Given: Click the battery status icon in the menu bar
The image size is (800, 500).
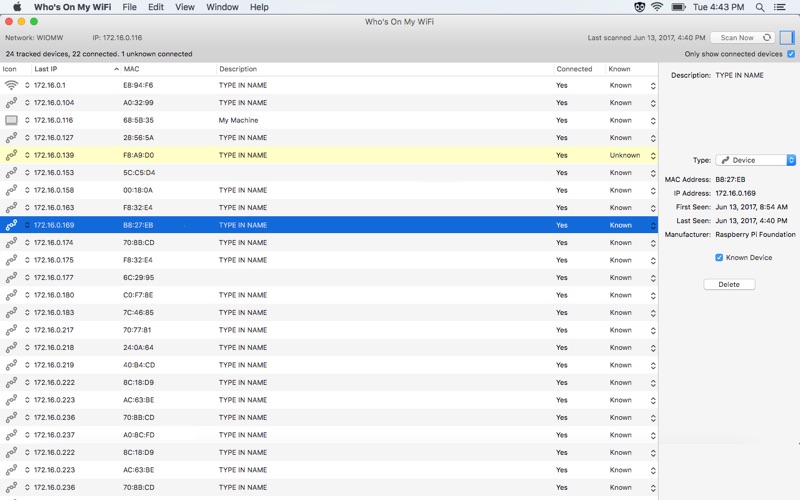Looking at the screenshot, I should [678, 7].
